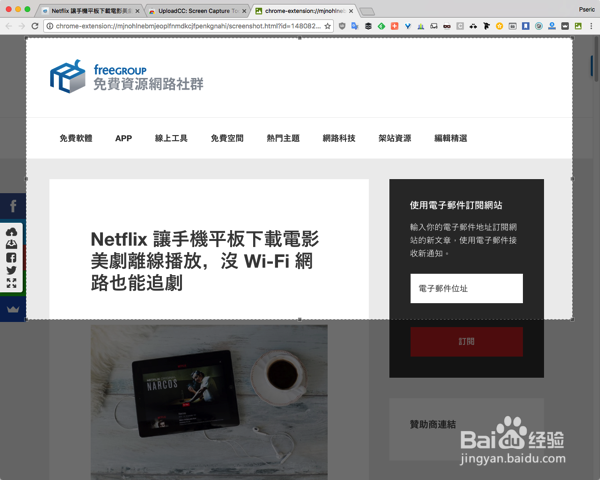Reload the page with the refresh button
Image resolution: width=600 pixels, height=480 pixels.
[x=35, y=26]
